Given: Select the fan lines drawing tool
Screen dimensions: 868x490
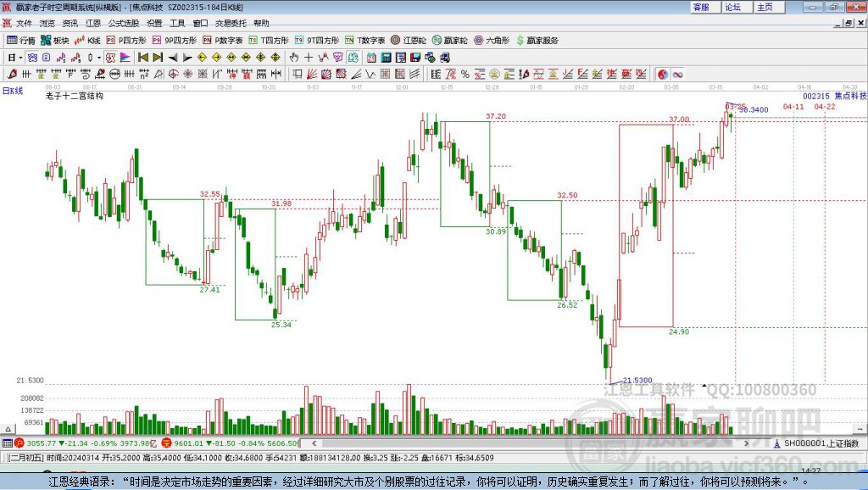Looking at the screenshot, I should click(x=312, y=74).
